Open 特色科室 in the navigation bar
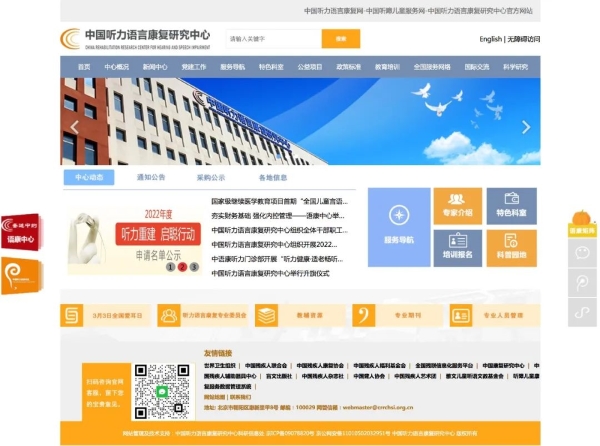 [271, 67]
